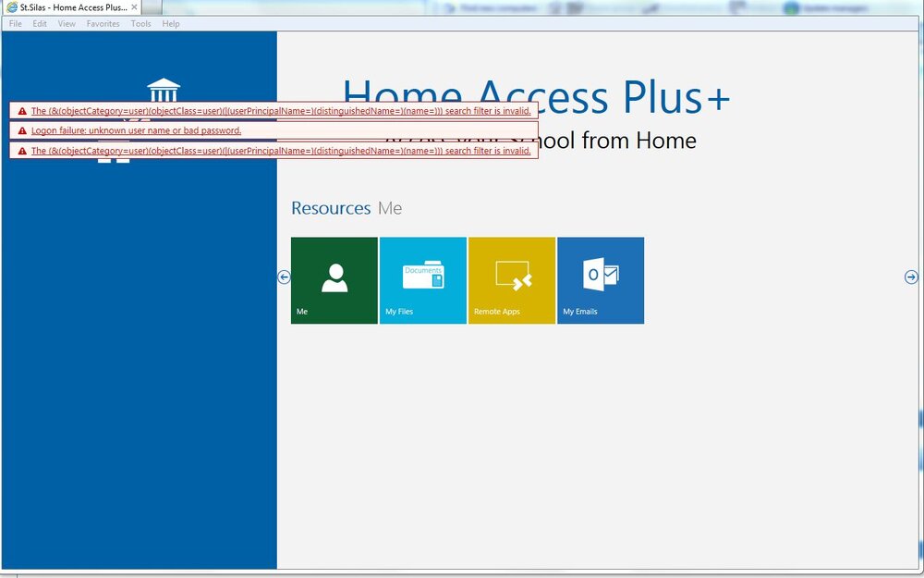Select the Resources heading
This screenshot has width=924, height=578.
pyautogui.click(x=331, y=208)
